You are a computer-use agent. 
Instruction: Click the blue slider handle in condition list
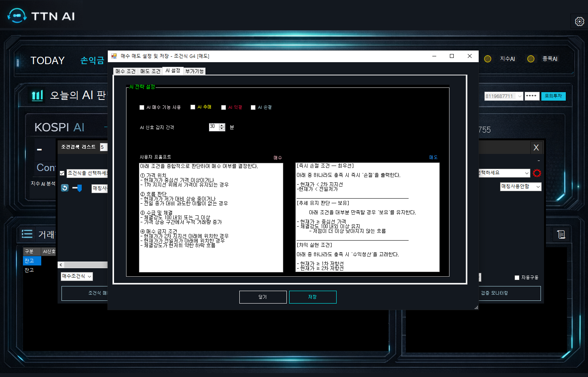point(79,188)
